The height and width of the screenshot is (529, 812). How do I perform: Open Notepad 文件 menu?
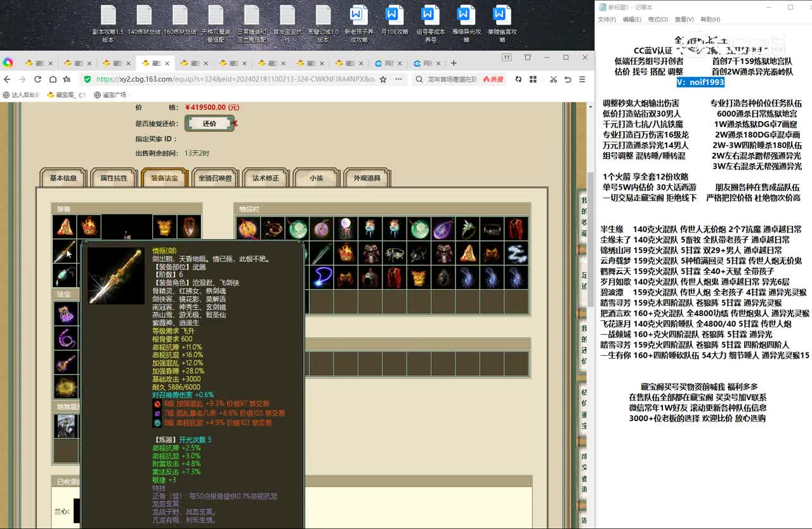[x=607, y=20]
